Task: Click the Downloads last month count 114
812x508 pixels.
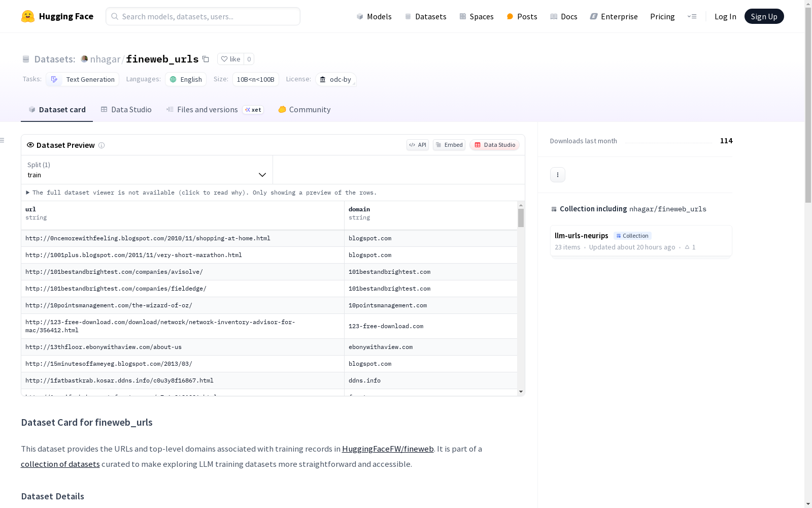Action: [726, 141]
